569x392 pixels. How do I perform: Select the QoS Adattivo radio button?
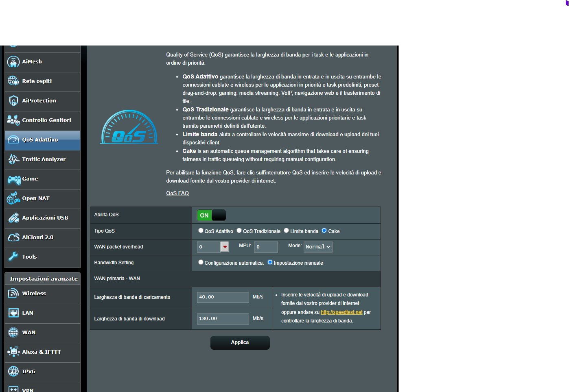click(x=201, y=231)
